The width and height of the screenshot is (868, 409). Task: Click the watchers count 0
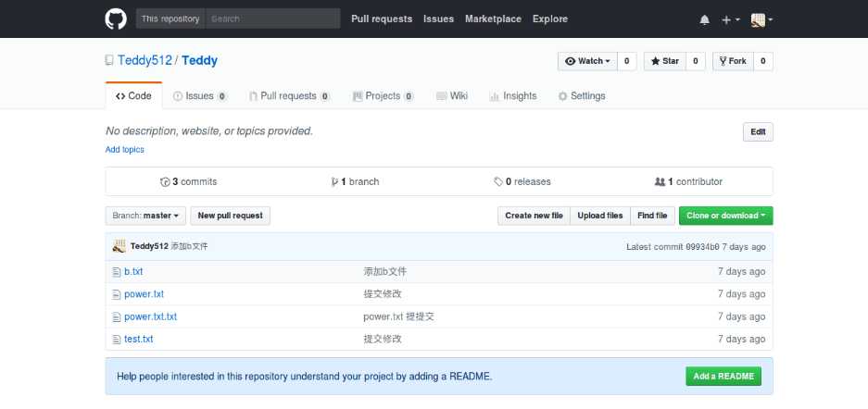tap(626, 61)
